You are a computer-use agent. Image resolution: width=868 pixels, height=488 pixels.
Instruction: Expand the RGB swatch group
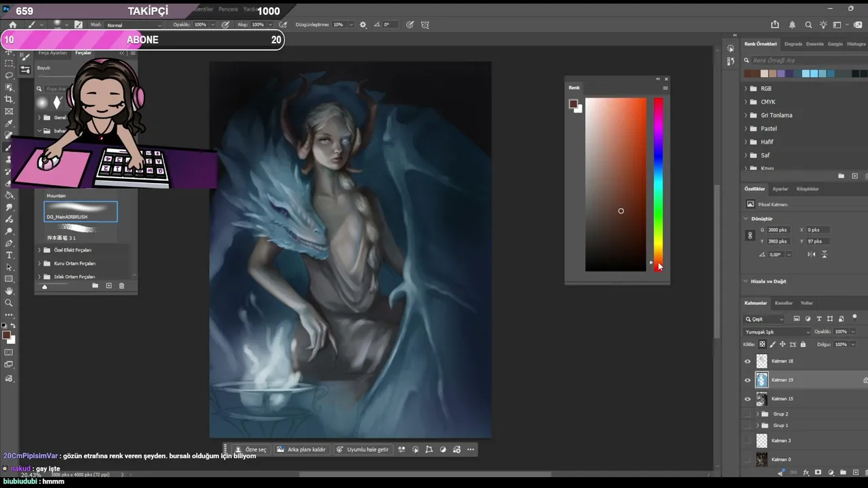tap(746, 89)
